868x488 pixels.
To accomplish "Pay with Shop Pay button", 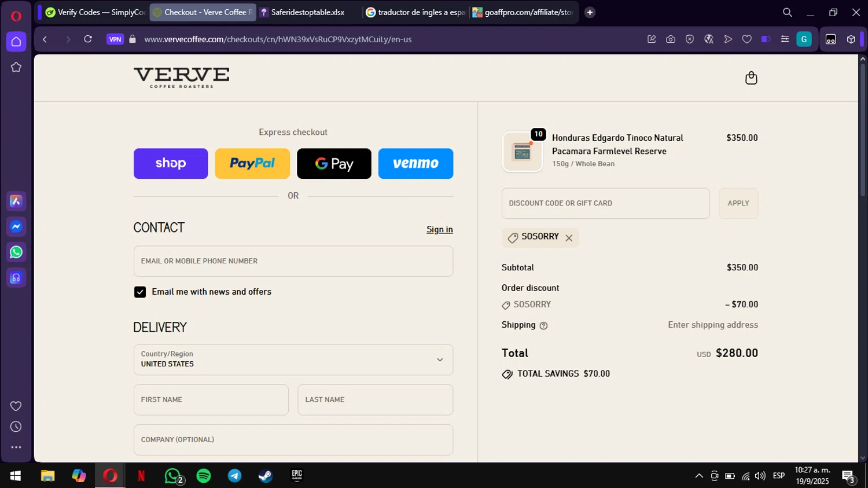I will click(x=171, y=163).
